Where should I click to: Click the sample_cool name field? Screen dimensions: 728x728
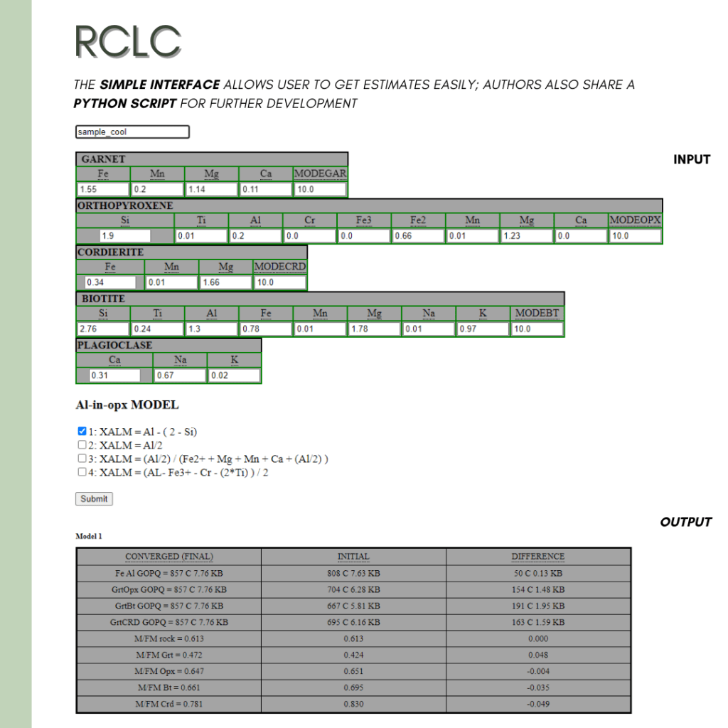coord(132,132)
